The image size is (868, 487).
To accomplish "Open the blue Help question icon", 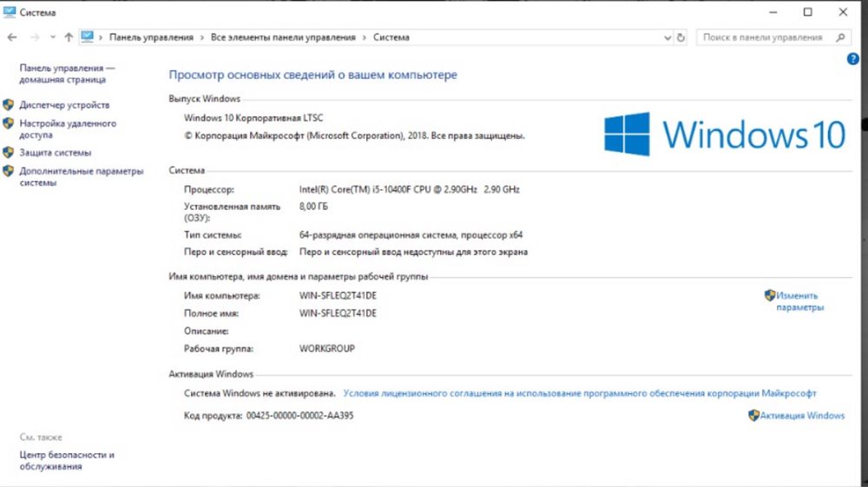I will pyautogui.click(x=853, y=59).
